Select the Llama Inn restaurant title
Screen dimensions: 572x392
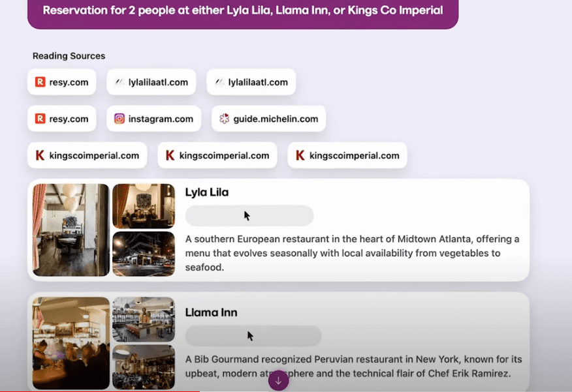point(211,312)
